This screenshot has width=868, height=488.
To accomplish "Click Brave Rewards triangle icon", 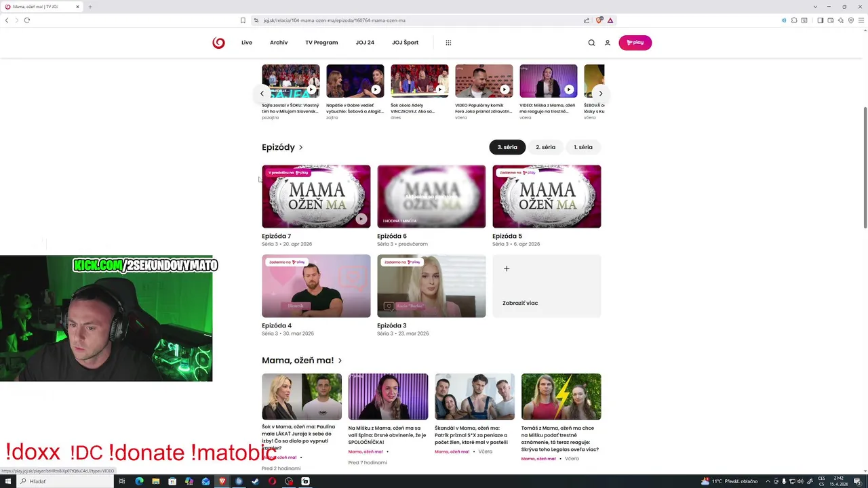I will coord(610,20).
